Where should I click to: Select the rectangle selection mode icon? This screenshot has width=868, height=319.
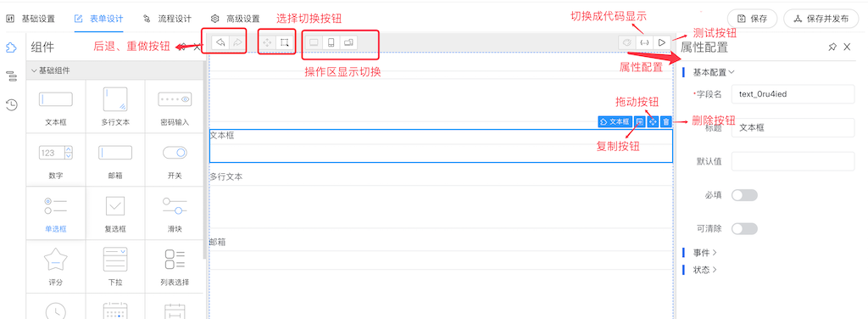click(x=284, y=42)
